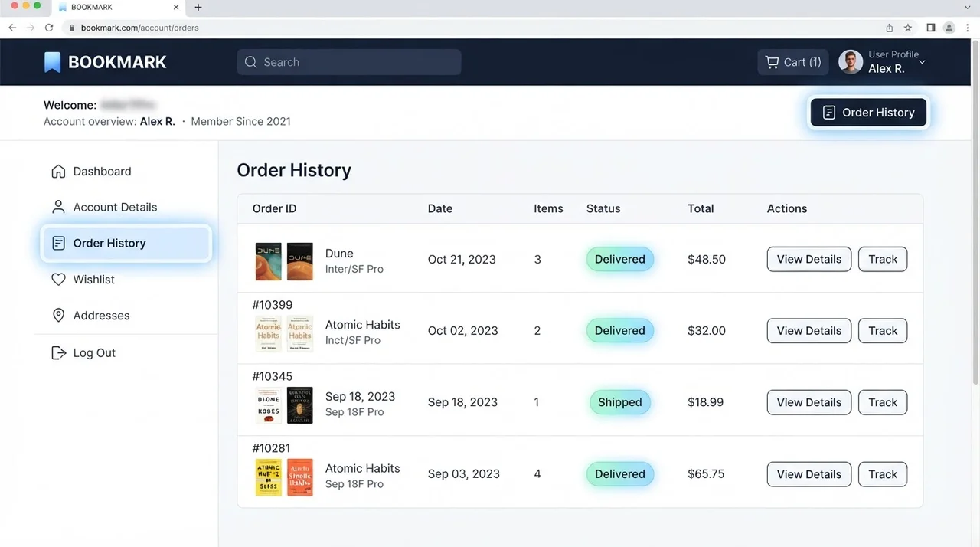This screenshot has height=547, width=980.
Task: Click the browser profile icon in the toolbar
Action: [949, 28]
